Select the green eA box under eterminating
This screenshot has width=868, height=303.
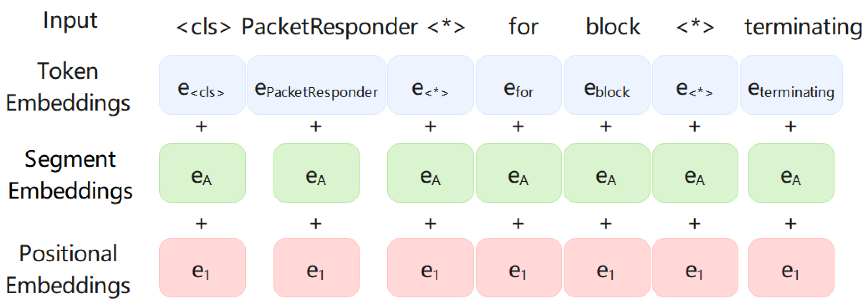(x=791, y=173)
